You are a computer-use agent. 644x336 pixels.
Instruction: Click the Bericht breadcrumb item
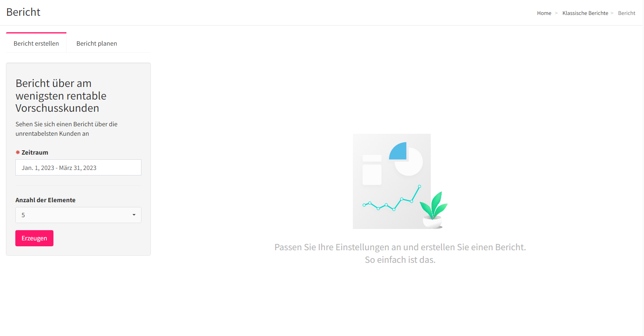click(x=626, y=13)
